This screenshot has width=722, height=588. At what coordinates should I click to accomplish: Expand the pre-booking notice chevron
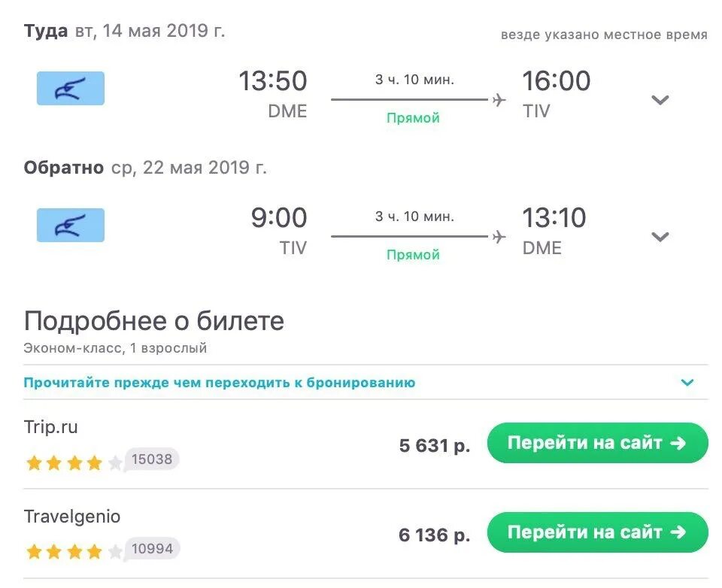click(x=687, y=382)
